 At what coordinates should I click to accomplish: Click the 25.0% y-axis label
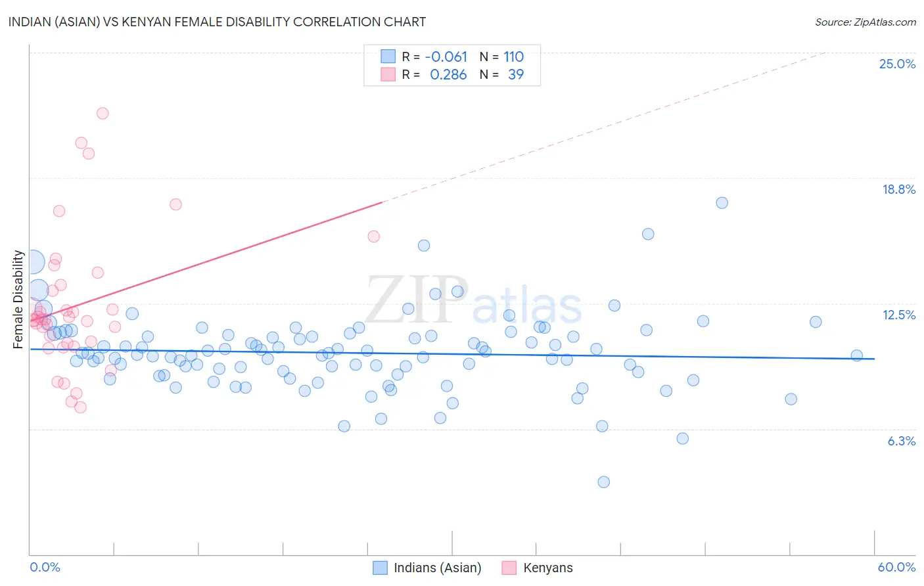[x=897, y=64]
